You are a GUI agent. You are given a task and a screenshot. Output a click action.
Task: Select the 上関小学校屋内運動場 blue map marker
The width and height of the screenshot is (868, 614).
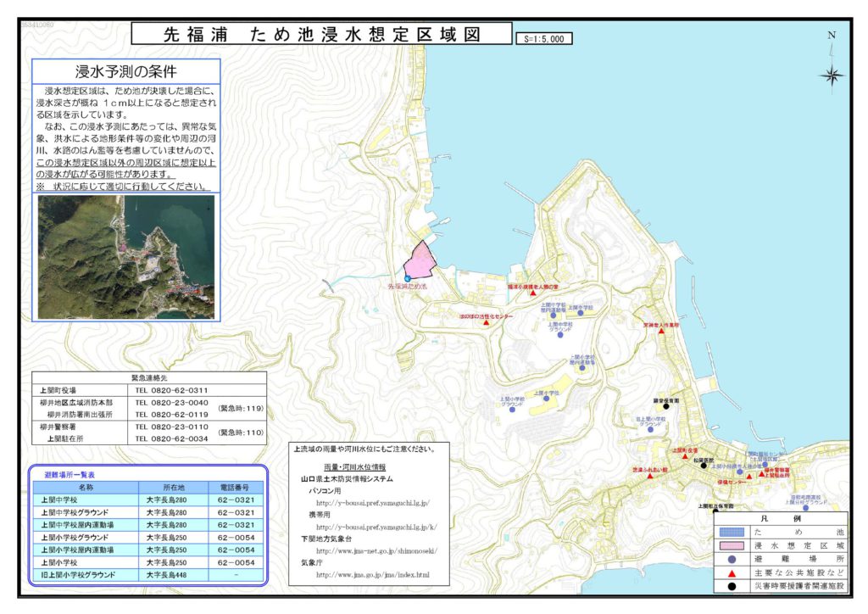pos(582,367)
